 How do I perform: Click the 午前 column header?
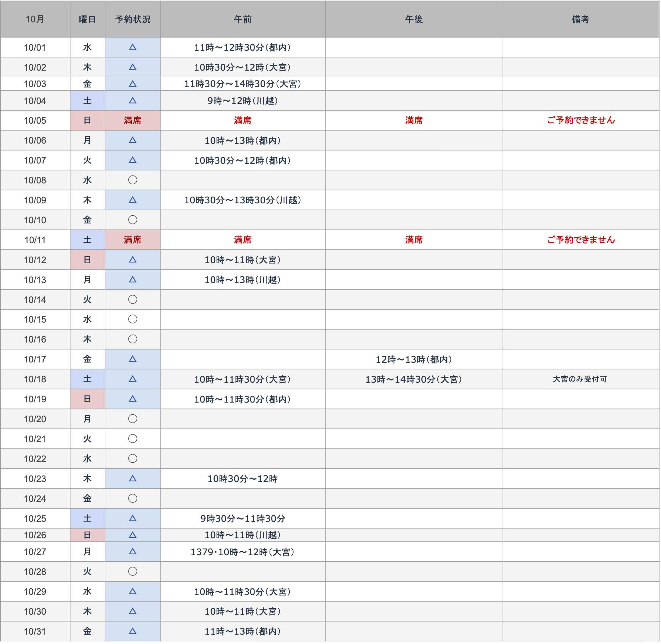point(243,19)
